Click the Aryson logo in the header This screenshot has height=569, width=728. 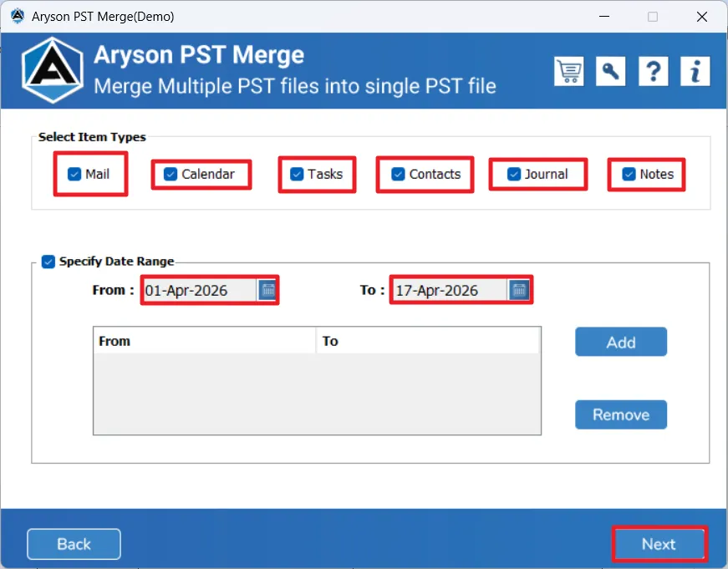[x=53, y=70]
